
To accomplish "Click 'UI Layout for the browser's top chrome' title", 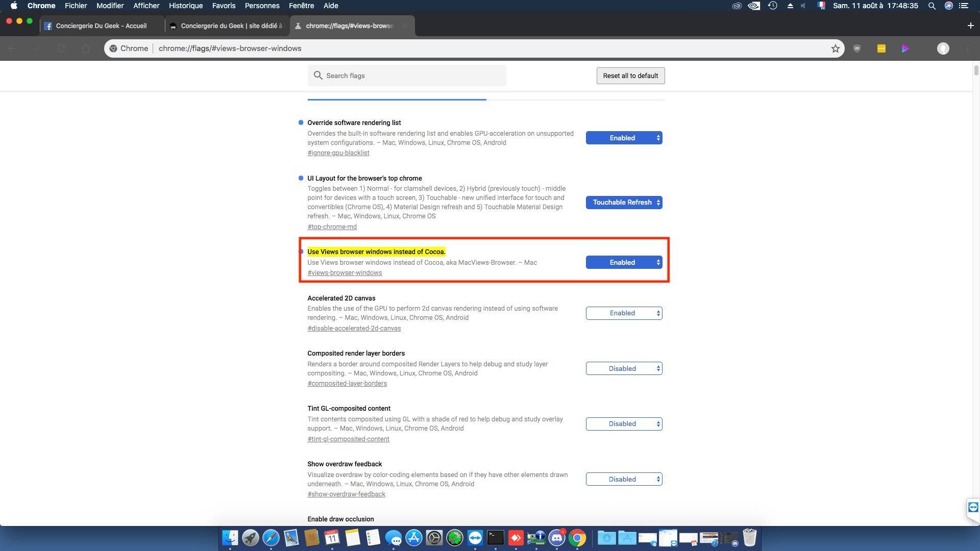I will coord(364,178).
